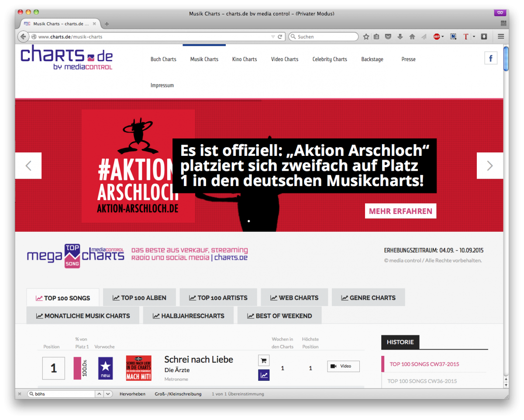Bookmark this page with the star icon
The image size is (524, 420).
366,37
